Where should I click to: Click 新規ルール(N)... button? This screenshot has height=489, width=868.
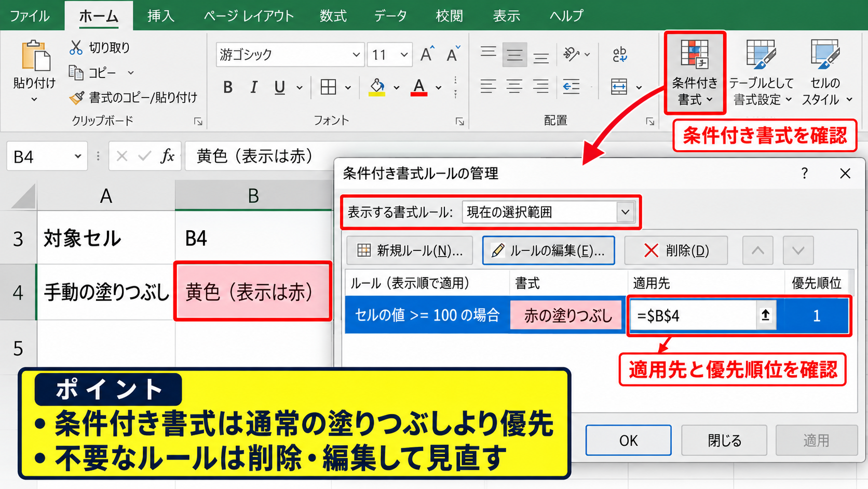click(410, 250)
